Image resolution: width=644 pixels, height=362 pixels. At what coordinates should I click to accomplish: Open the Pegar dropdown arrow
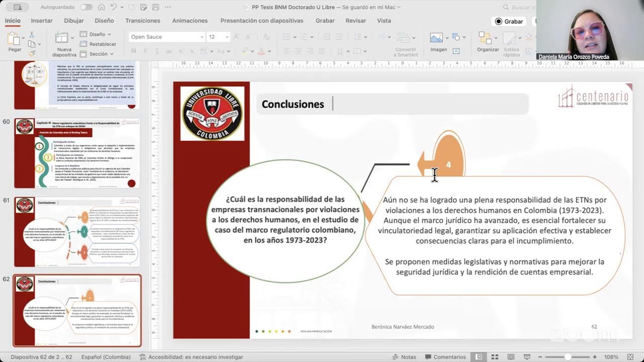coord(23,38)
